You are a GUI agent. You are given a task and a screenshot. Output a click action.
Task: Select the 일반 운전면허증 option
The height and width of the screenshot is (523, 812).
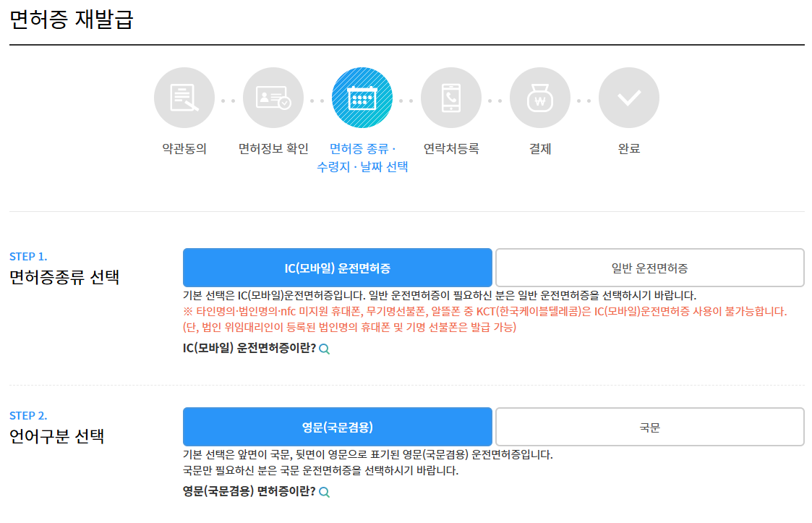[x=650, y=267]
